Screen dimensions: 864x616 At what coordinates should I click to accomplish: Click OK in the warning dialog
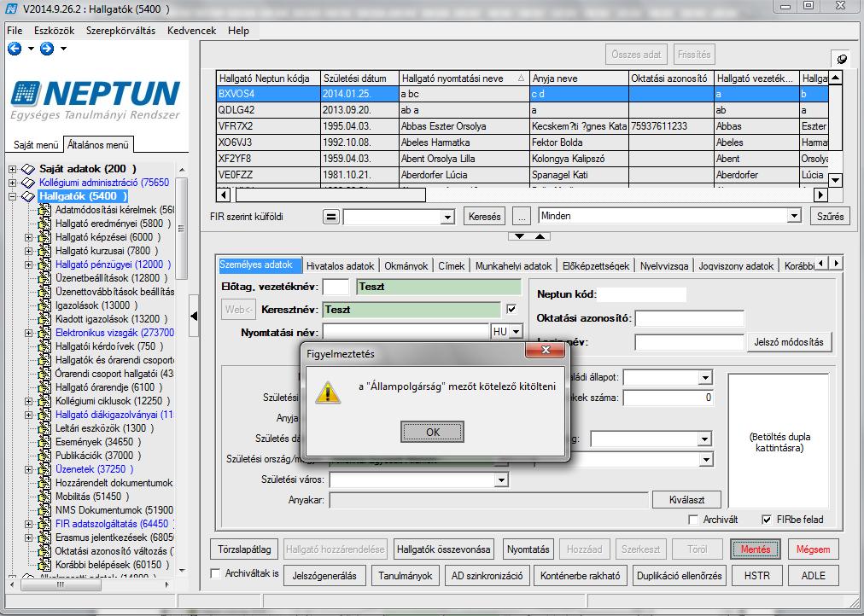click(x=433, y=432)
